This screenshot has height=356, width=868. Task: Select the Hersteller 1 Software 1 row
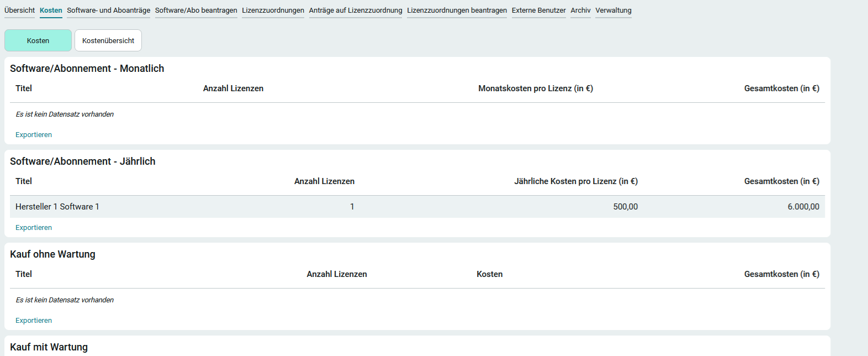[x=57, y=207]
